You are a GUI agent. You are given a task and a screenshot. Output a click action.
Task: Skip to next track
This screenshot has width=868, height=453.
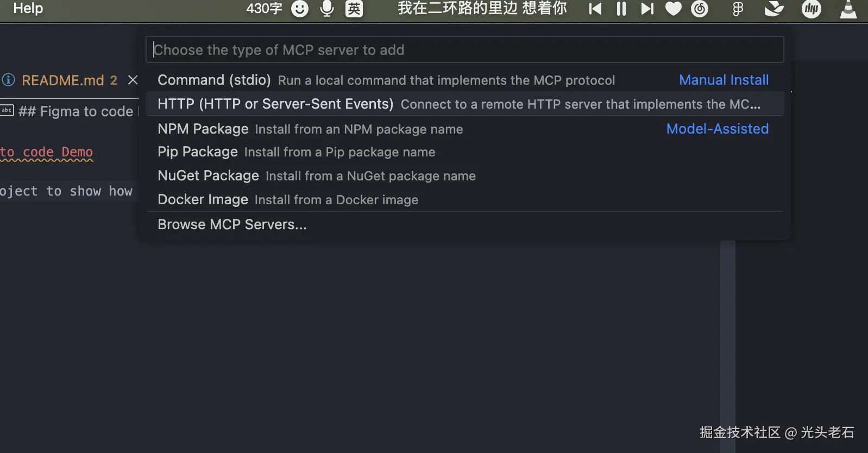coord(647,9)
